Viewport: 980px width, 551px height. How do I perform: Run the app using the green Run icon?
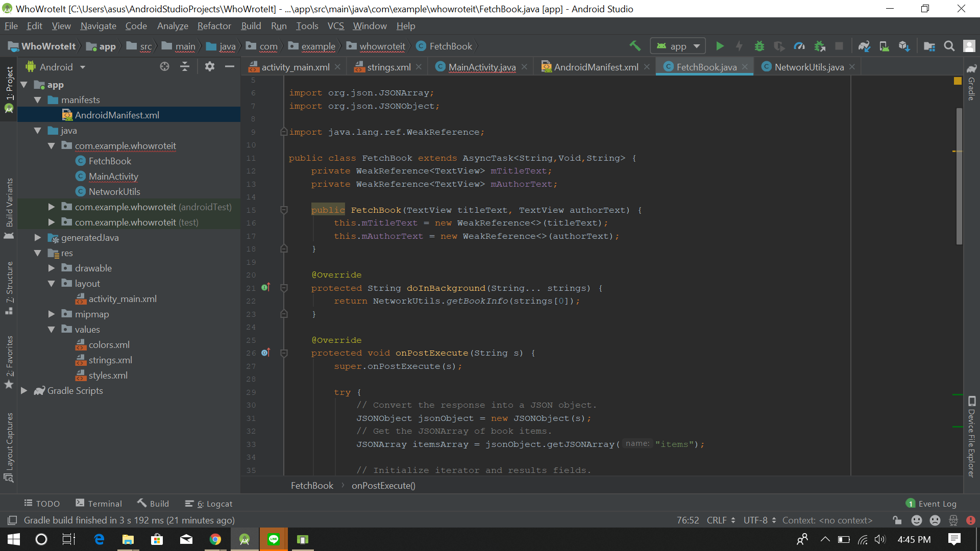click(720, 46)
